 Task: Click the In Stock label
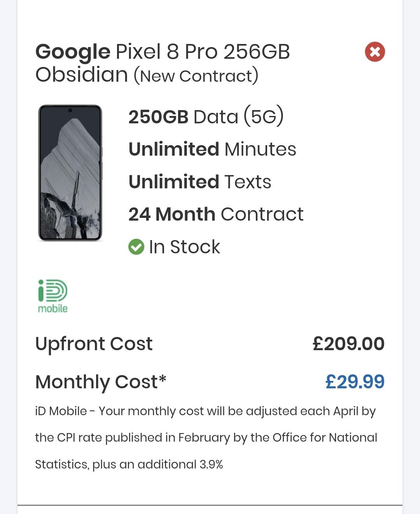coord(184,247)
